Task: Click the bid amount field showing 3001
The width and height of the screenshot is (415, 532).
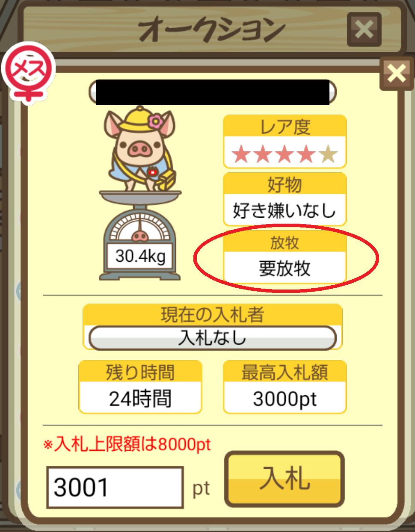Action: tap(115, 488)
